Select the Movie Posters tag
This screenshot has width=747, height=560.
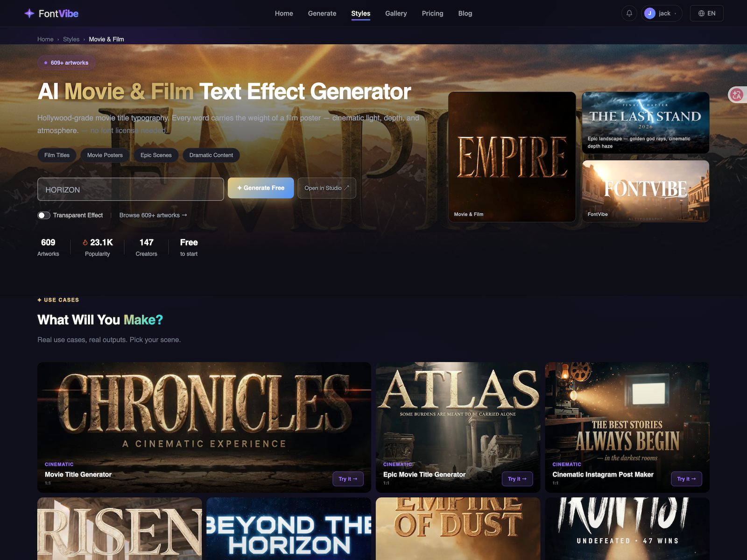105,155
